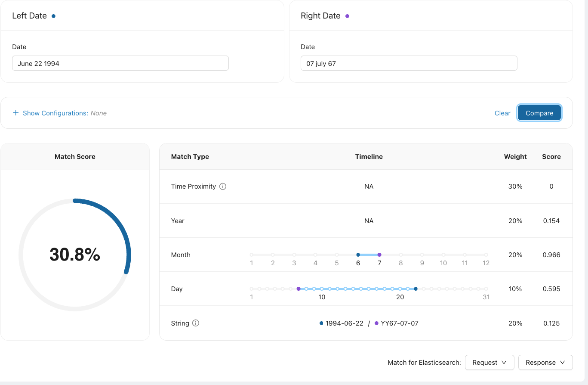The width and height of the screenshot is (588, 385).
Task: Click the info icon next to Time Proximity
Action: click(x=223, y=186)
